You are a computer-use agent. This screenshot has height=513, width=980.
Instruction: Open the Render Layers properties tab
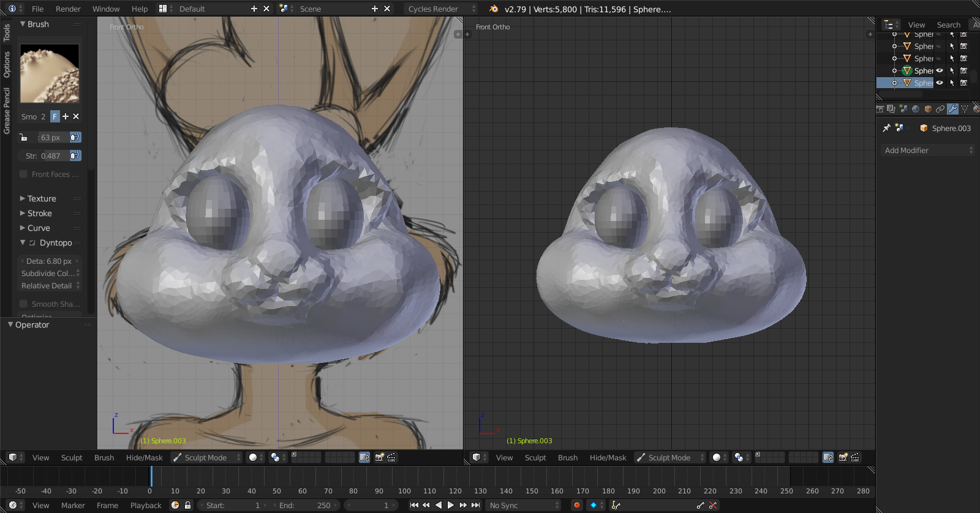tap(891, 109)
